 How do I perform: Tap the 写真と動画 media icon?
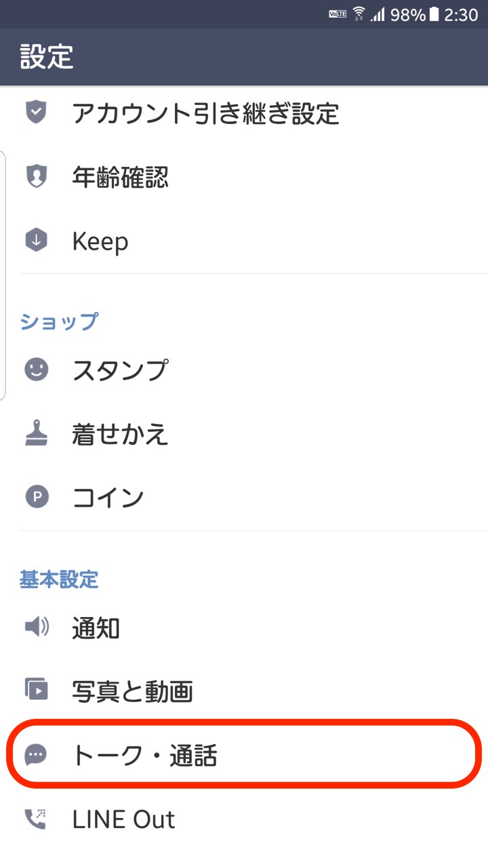[37, 690]
